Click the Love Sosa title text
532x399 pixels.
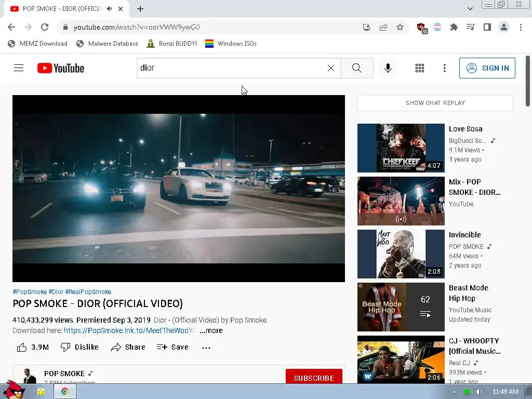(x=465, y=129)
